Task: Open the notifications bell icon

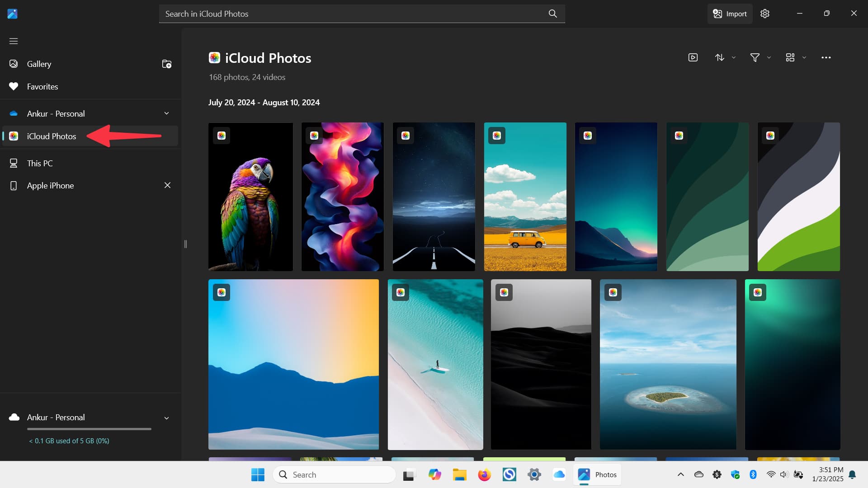Action: (x=852, y=474)
